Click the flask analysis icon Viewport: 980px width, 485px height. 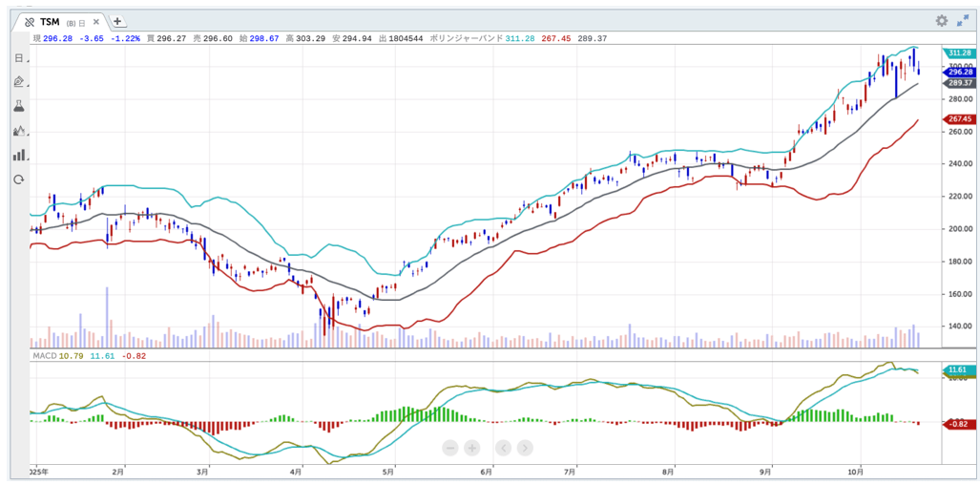18,106
